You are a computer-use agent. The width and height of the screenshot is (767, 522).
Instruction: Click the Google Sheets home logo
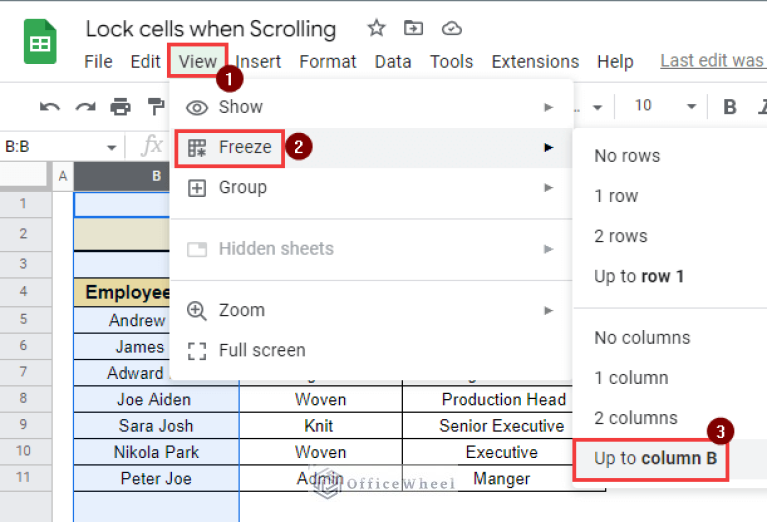(40, 45)
